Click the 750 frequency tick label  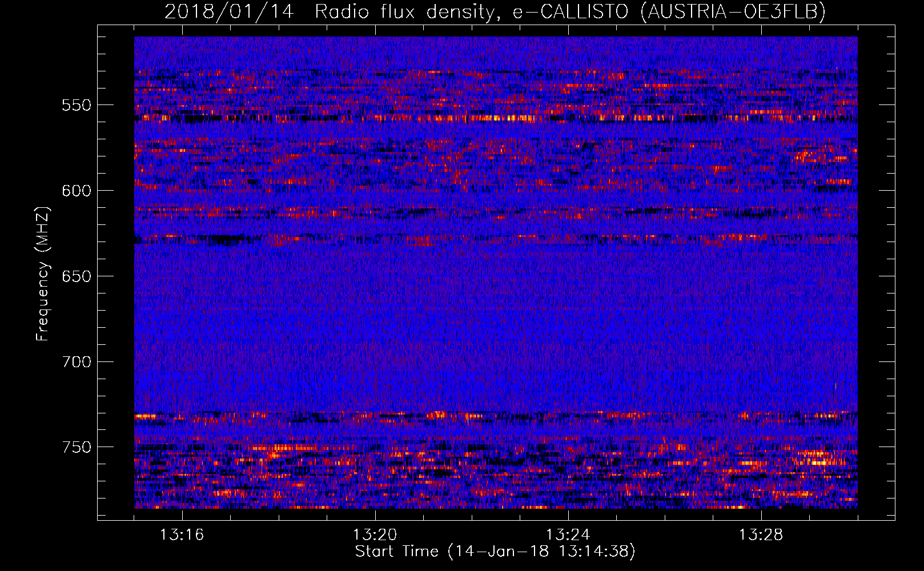pos(77,448)
